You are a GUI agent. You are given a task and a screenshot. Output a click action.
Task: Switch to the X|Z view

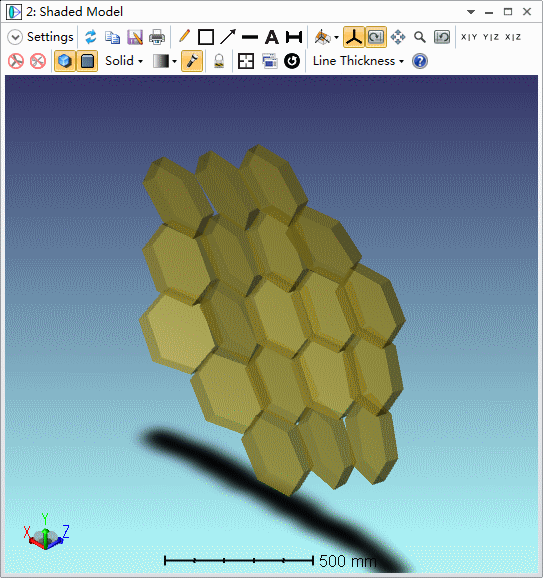513,37
